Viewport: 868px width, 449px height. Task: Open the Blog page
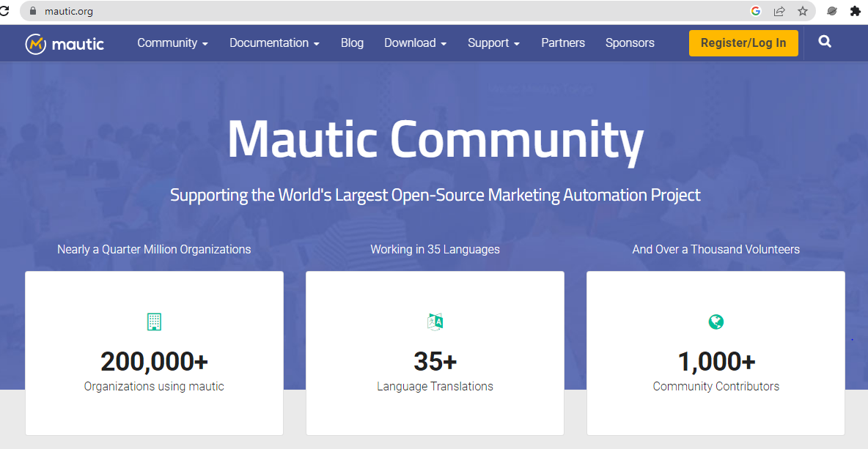click(x=352, y=43)
